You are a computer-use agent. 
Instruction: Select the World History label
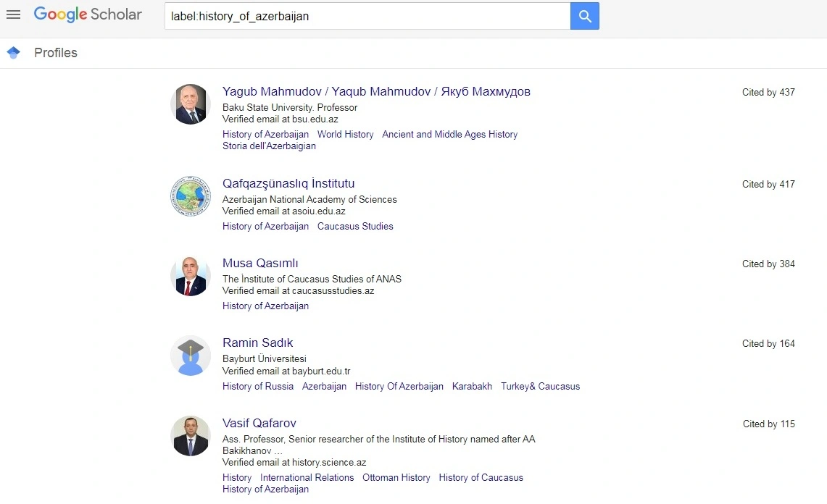(x=345, y=135)
